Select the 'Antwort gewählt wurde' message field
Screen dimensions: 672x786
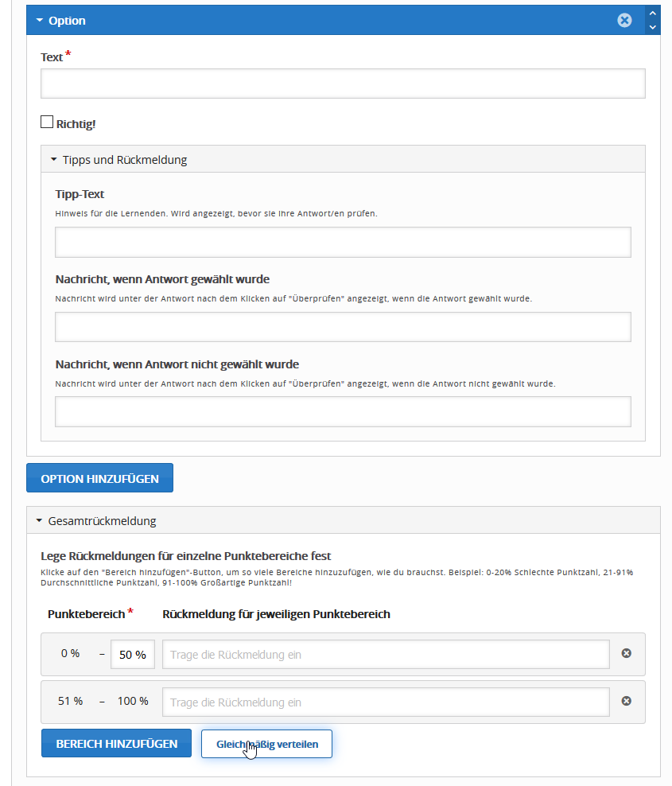[342, 327]
